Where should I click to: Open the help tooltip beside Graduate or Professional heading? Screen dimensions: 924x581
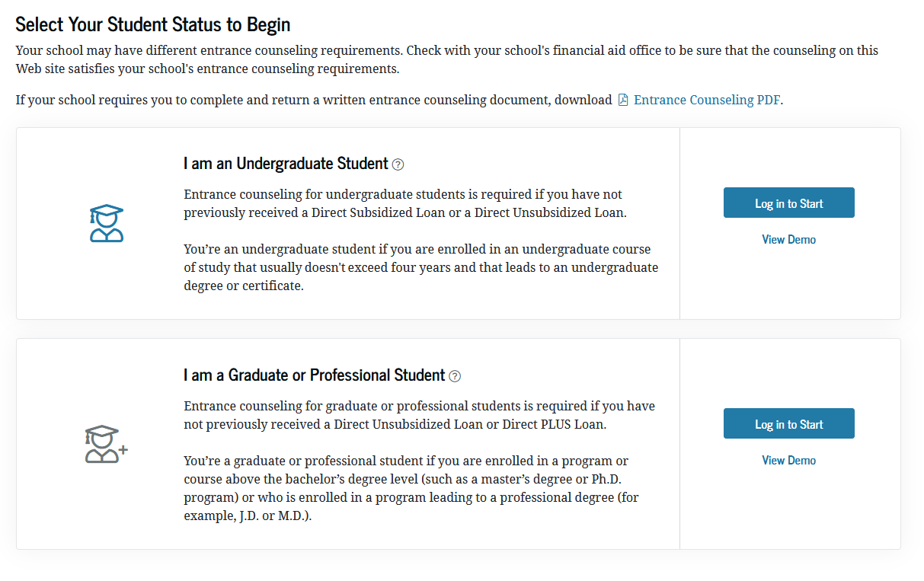(454, 375)
